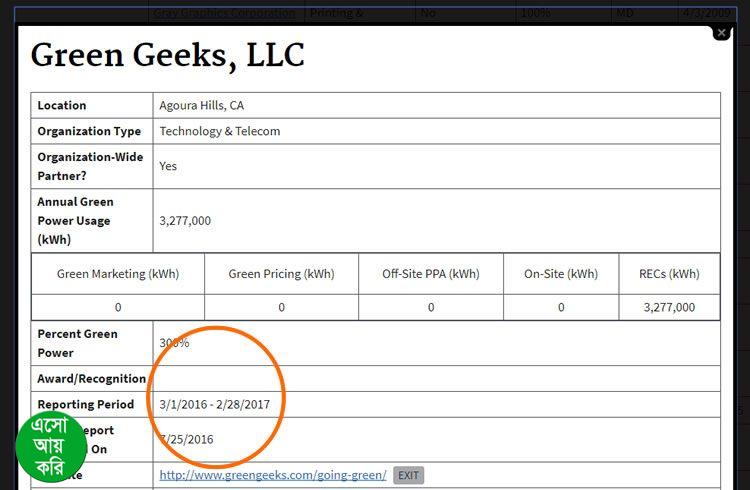Click the Off-Site PPA (kWh) column header

(x=431, y=274)
